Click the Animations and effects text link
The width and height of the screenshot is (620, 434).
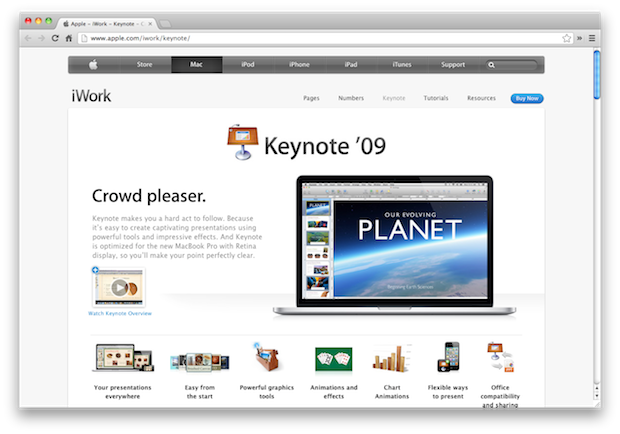pos(334,392)
